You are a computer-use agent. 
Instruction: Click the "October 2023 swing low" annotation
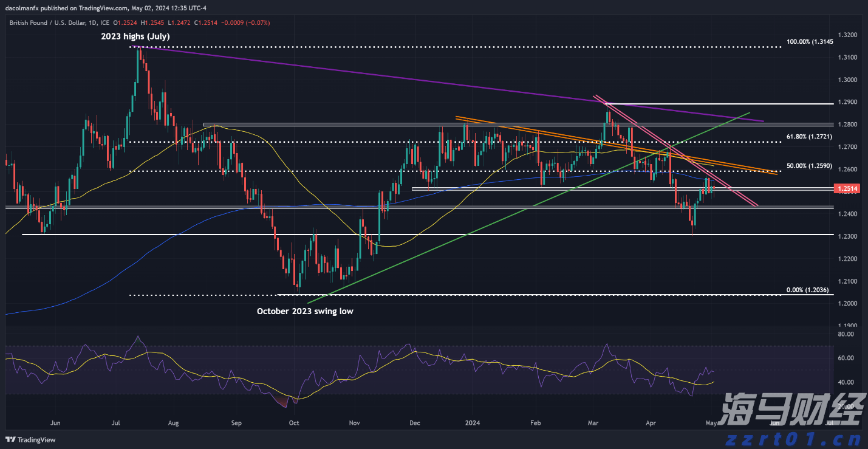(x=304, y=310)
